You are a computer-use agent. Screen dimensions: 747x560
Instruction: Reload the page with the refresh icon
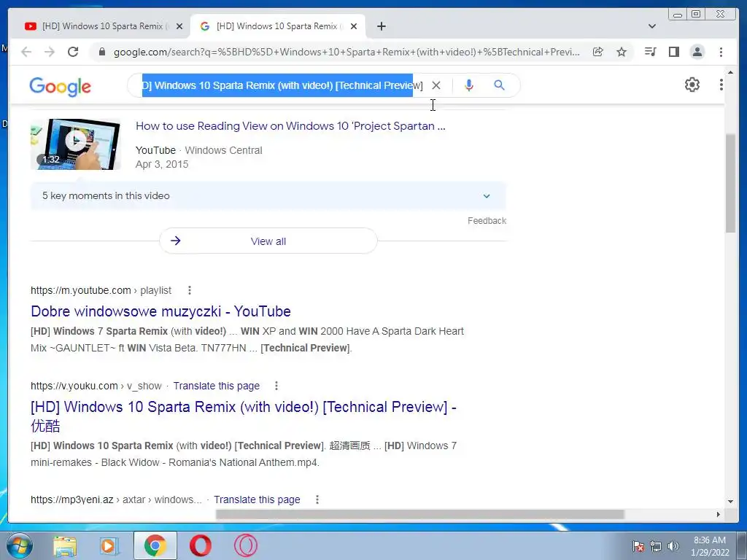[x=73, y=52]
